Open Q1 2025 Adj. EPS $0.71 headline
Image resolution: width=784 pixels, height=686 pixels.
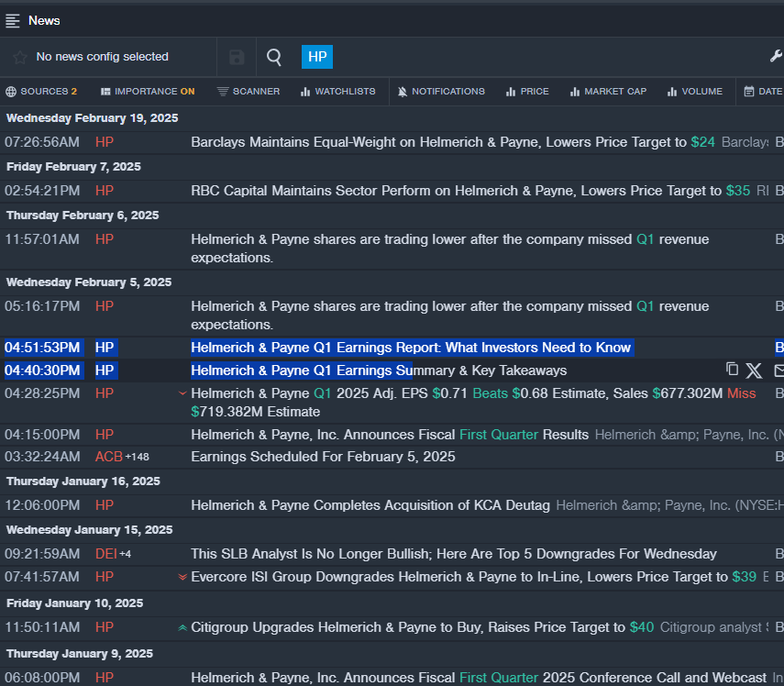[x=473, y=403]
